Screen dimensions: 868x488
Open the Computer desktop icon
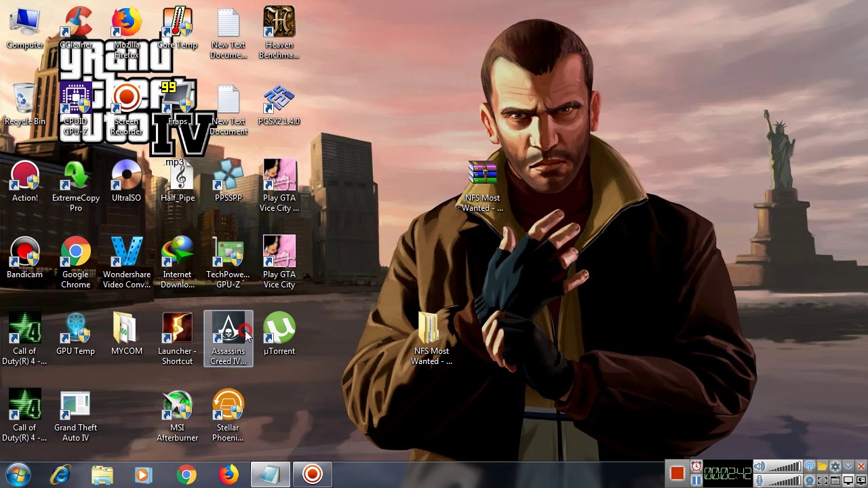tap(25, 28)
